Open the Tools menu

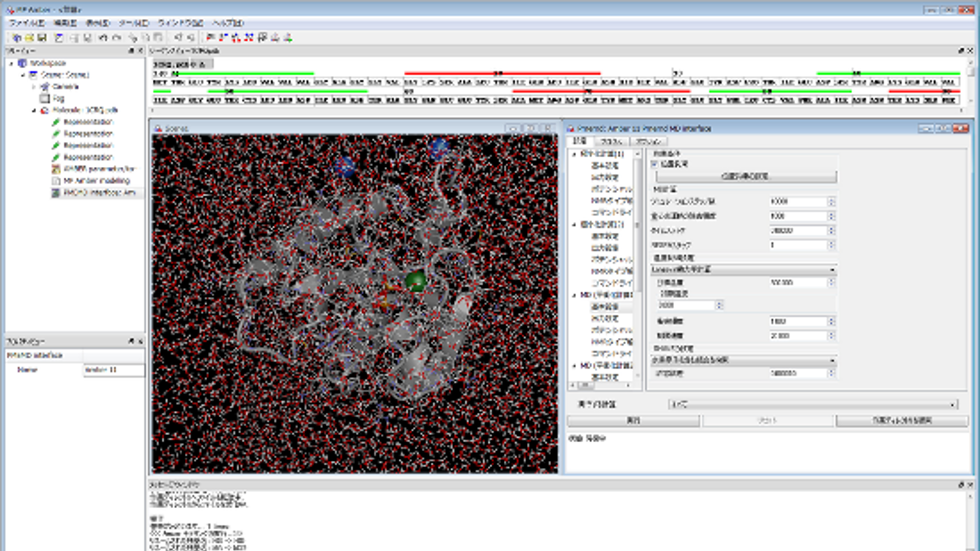(x=133, y=23)
